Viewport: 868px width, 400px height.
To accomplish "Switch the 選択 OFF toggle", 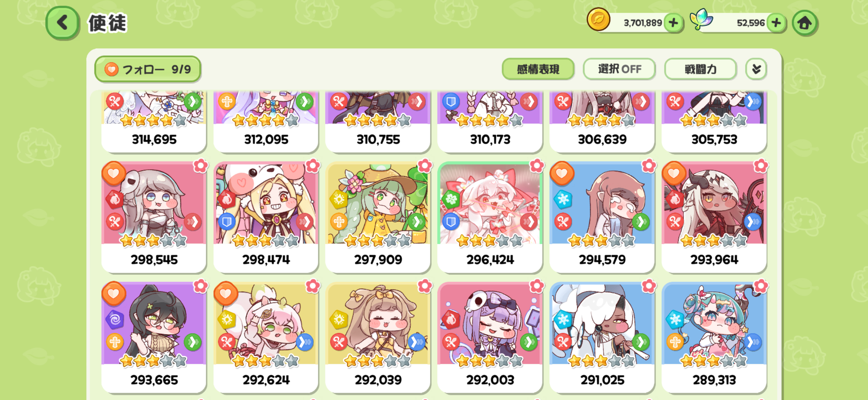I will (x=619, y=69).
